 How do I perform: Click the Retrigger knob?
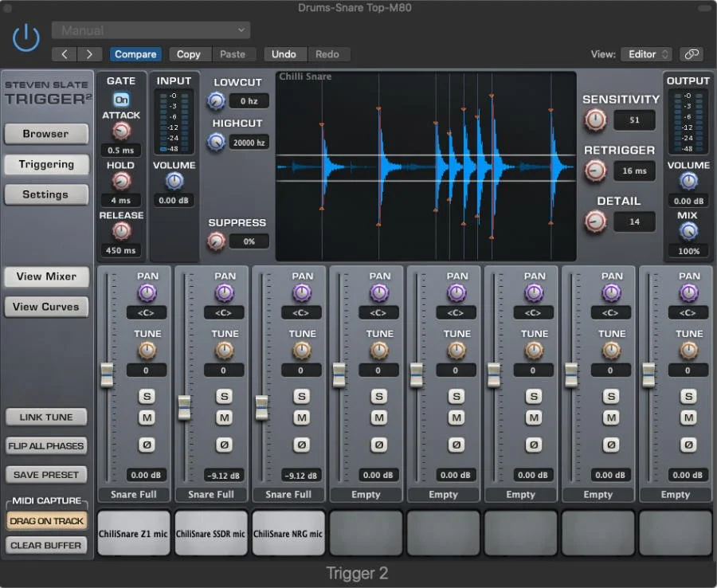[x=594, y=170]
